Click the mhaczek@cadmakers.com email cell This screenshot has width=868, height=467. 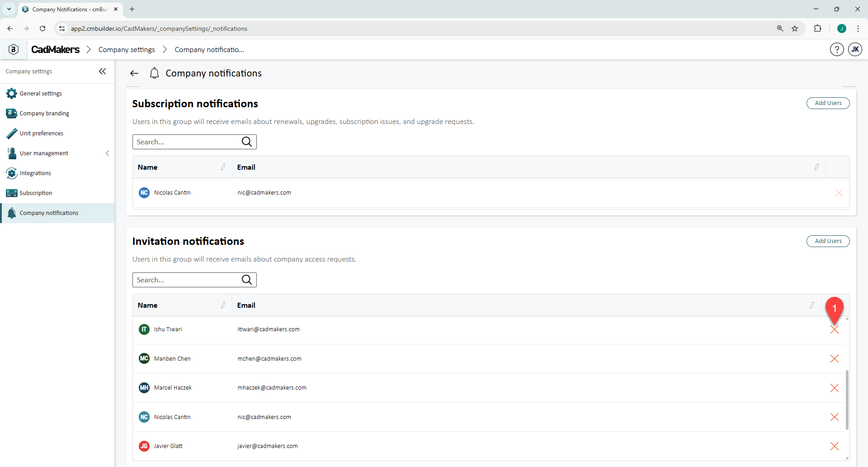(272, 388)
